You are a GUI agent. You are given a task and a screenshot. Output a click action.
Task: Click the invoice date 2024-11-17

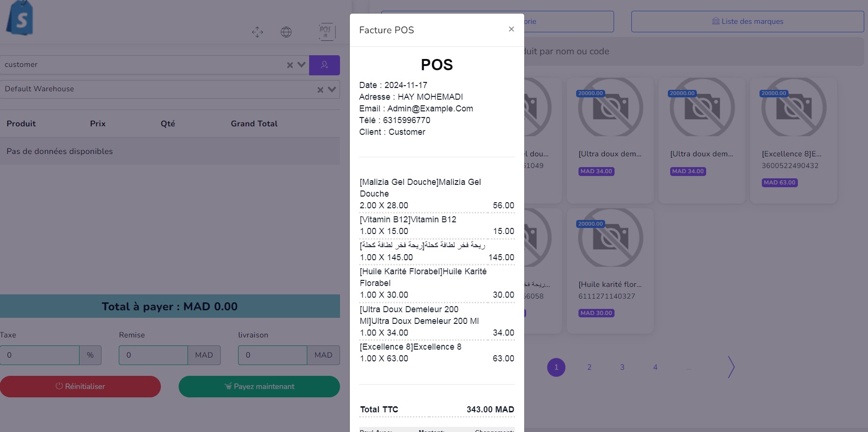click(x=406, y=85)
